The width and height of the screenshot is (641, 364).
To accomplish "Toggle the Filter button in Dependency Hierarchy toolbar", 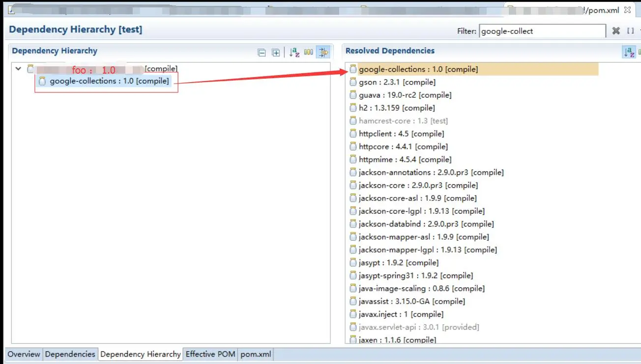I will click(x=323, y=52).
